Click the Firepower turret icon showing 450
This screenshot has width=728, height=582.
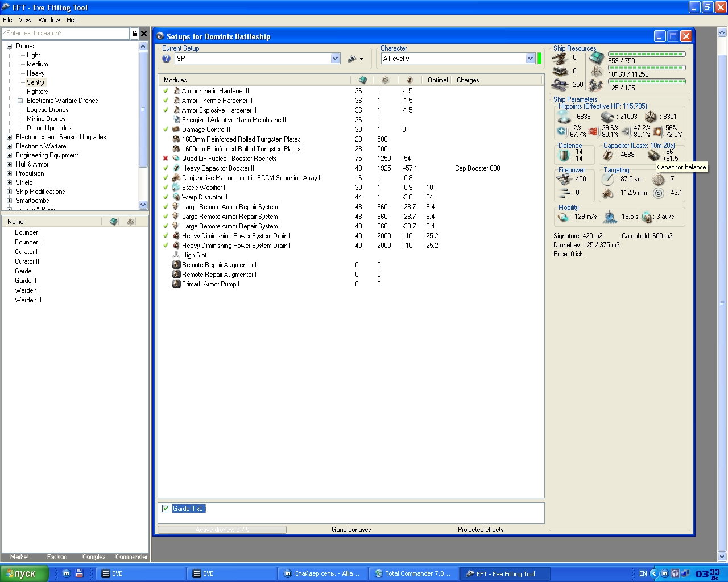564,179
